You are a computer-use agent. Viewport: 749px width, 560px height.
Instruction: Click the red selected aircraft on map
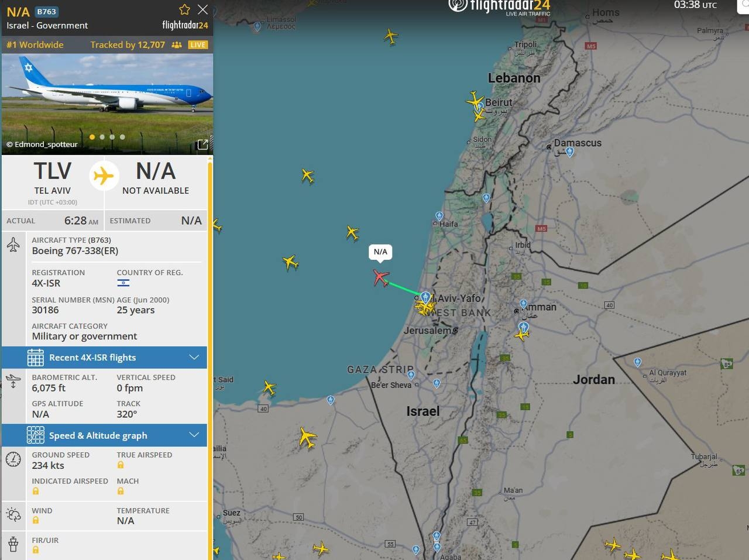point(381,277)
